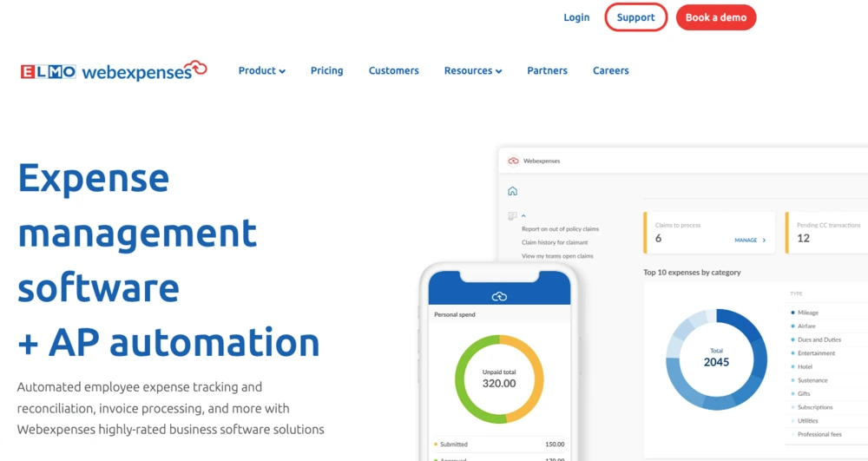The height and width of the screenshot is (461, 868).
Task: Expand the Product menu
Action: (x=262, y=71)
